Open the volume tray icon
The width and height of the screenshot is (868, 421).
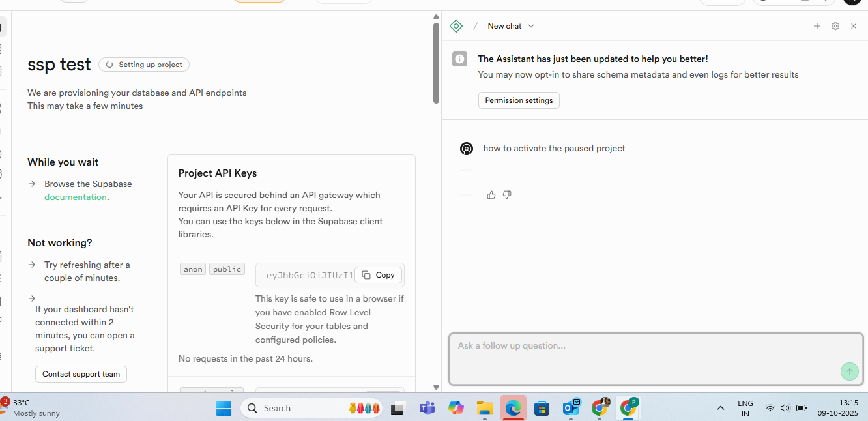pos(785,409)
